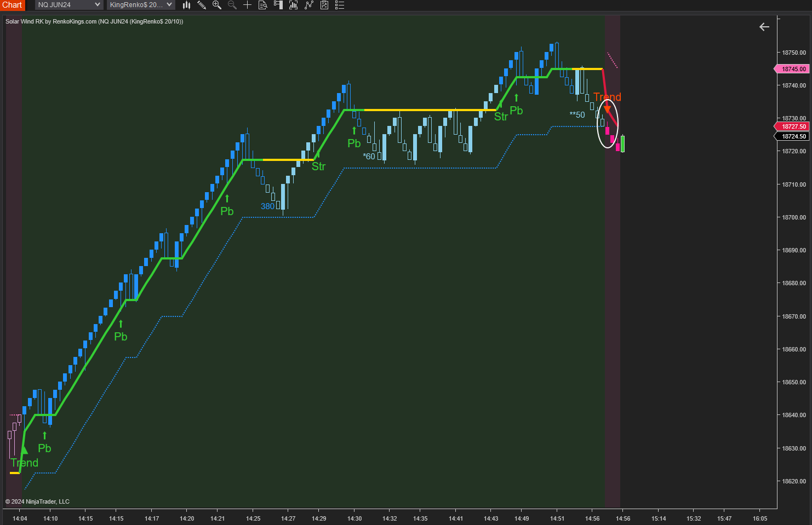Open the Chart Trader icon
Viewport: 812px width, 525px height.
(278, 5)
